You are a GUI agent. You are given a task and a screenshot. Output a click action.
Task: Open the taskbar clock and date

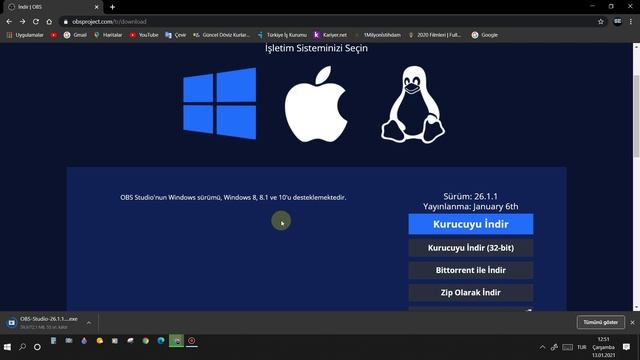point(604,347)
